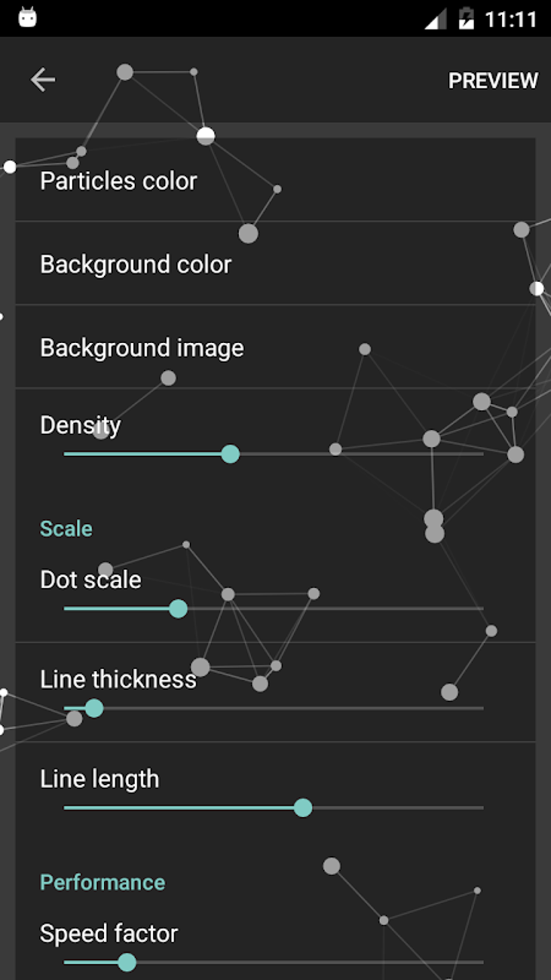This screenshot has height=980, width=551.
Task: Open the Particles color setting
Action: click(118, 181)
